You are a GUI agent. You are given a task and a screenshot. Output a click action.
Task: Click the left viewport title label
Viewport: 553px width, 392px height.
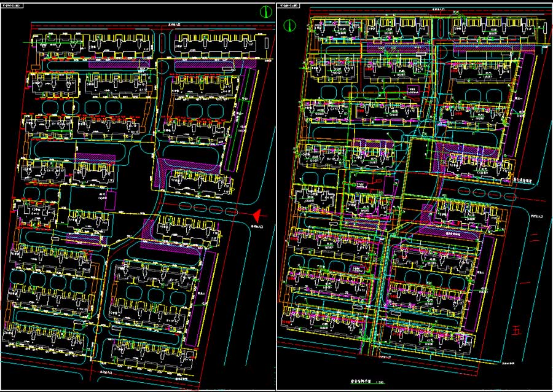14,6
